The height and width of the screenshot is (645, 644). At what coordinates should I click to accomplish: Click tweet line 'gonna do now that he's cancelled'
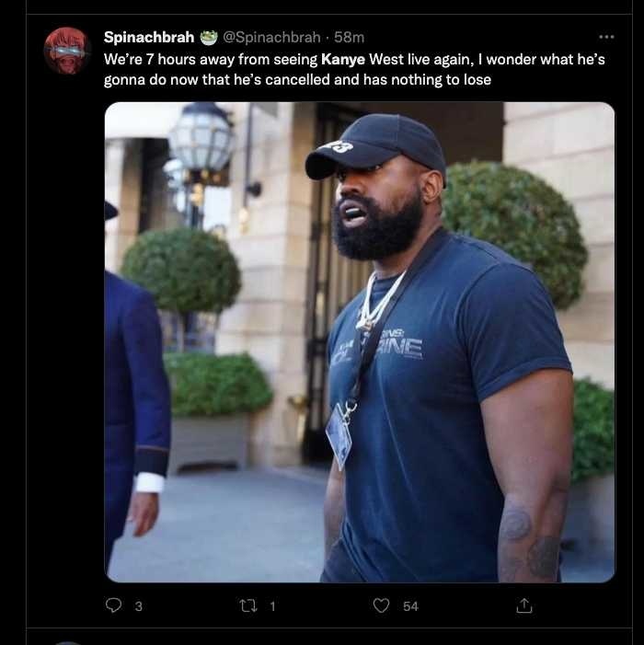click(x=297, y=79)
